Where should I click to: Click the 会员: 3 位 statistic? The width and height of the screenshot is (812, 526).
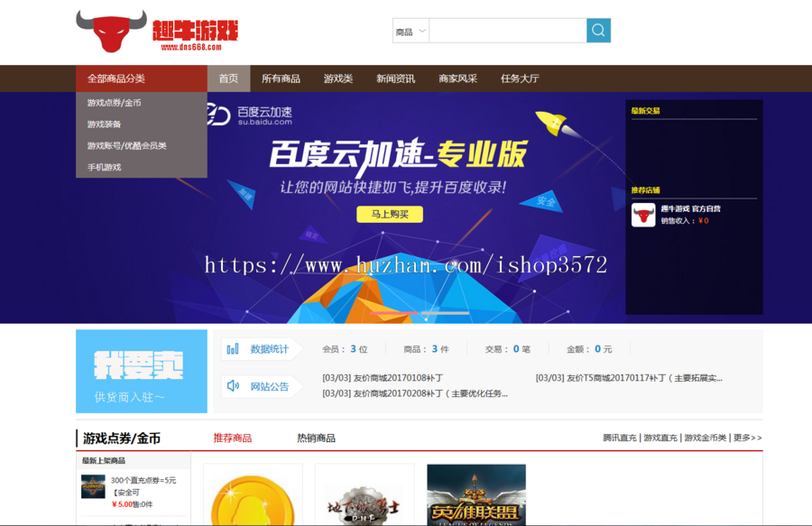[345, 349]
